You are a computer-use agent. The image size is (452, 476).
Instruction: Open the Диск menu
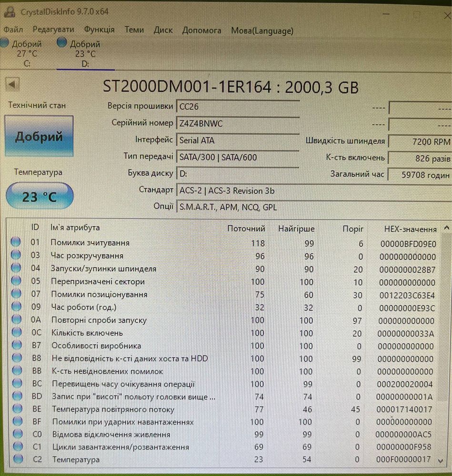[163, 30]
